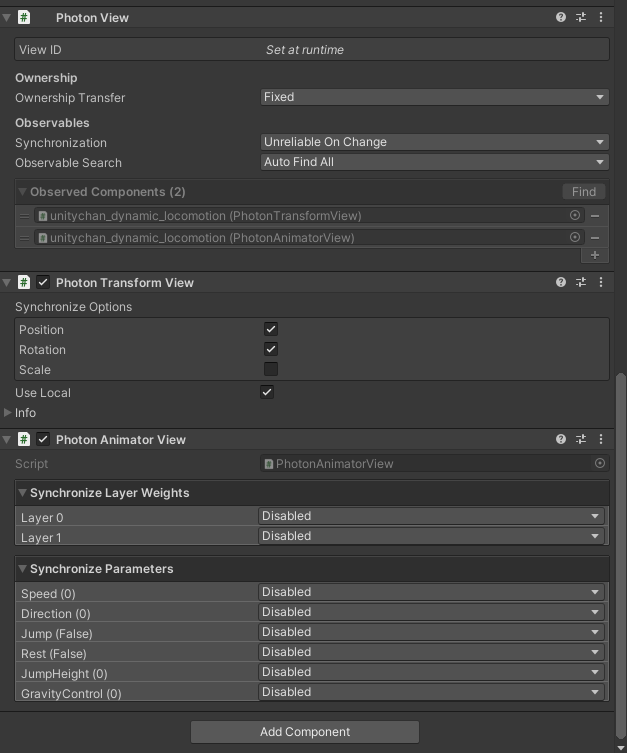Click the scrollbar down arrow
The image size is (627, 753).
(621, 748)
